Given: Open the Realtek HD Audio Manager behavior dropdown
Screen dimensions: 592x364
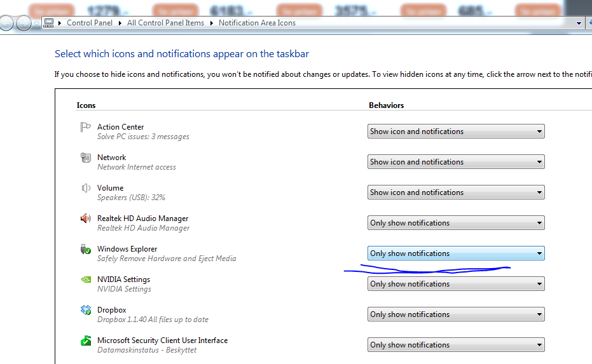Looking at the screenshot, I should pyautogui.click(x=456, y=223).
